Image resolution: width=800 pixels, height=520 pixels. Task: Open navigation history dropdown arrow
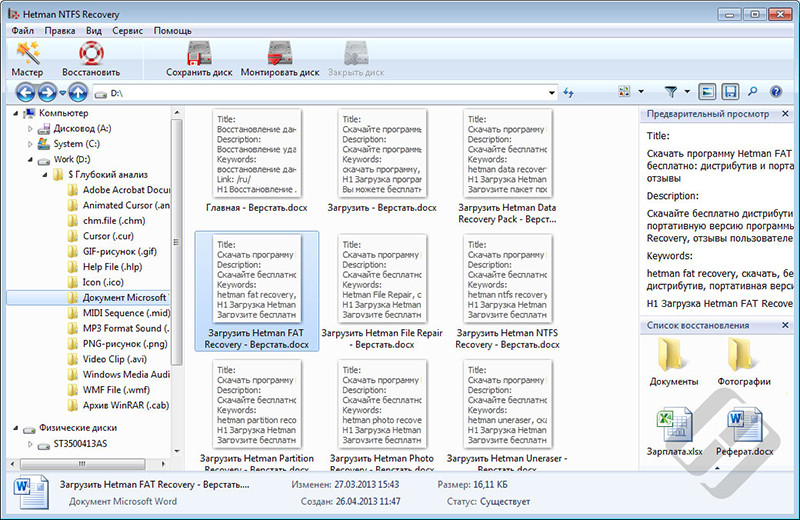point(62,93)
